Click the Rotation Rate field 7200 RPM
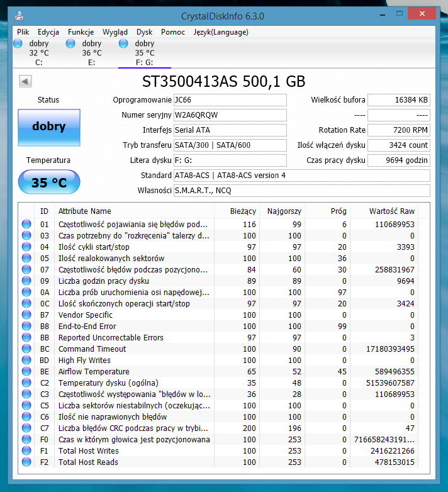 399,130
